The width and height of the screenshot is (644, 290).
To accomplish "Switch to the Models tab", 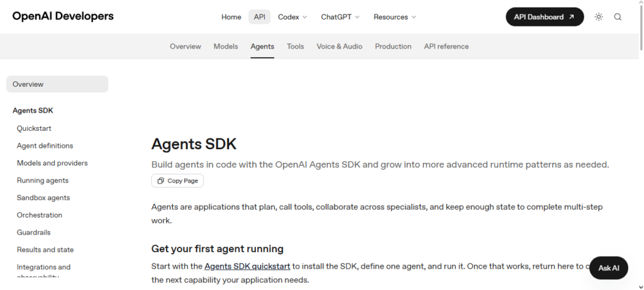I will coord(226,47).
